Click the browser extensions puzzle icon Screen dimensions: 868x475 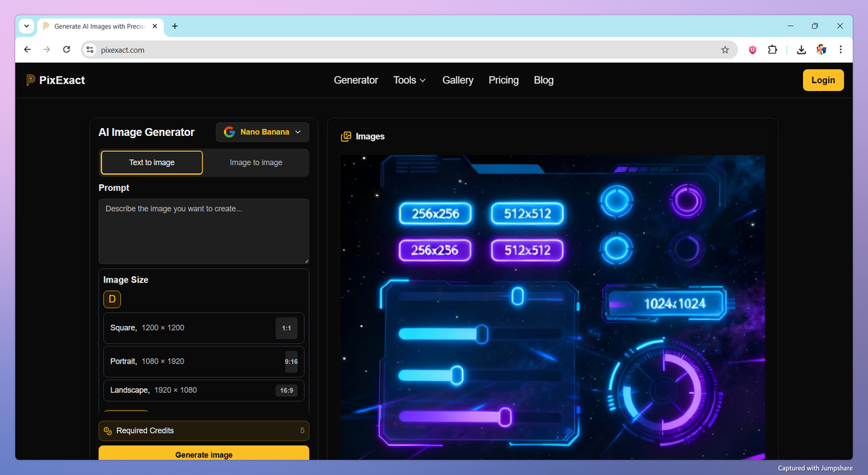coord(773,50)
